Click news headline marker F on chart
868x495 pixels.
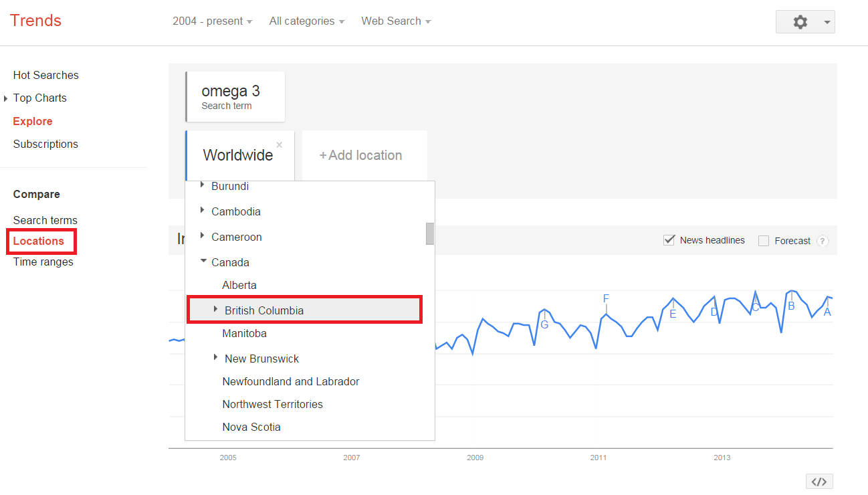point(606,298)
